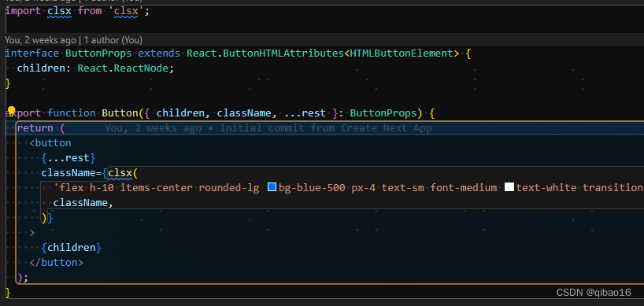Image resolution: width=644 pixels, height=306 pixels.
Task: Click the 'className,' argument inside clsx
Action: 83,203
